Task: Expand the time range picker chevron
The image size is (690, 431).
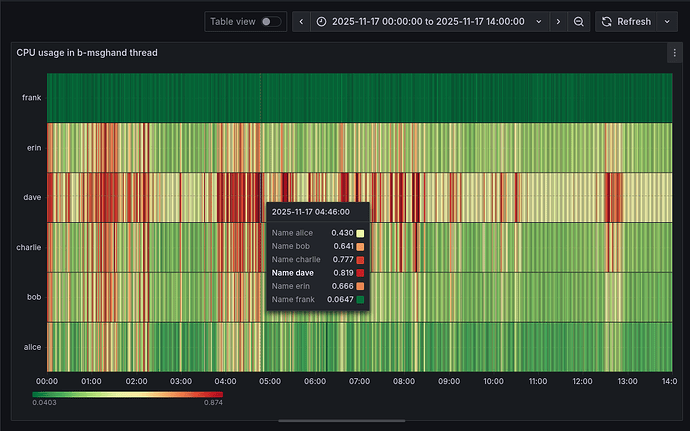Action: [x=539, y=21]
